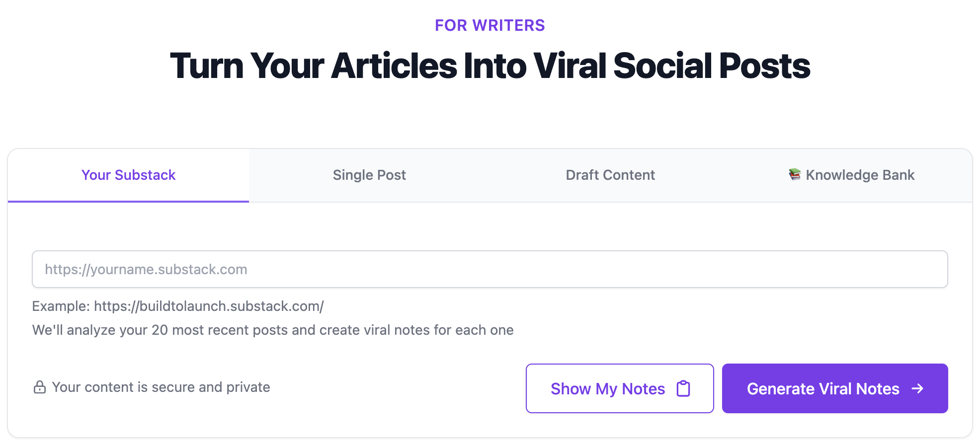Viewport: 980px width, 447px height.
Task: Click the 'Example:' label below the input
Action: coord(61,306)
